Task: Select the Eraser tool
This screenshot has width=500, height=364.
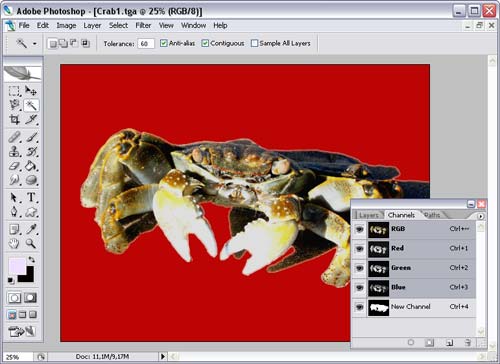Action: pos(14,166)
